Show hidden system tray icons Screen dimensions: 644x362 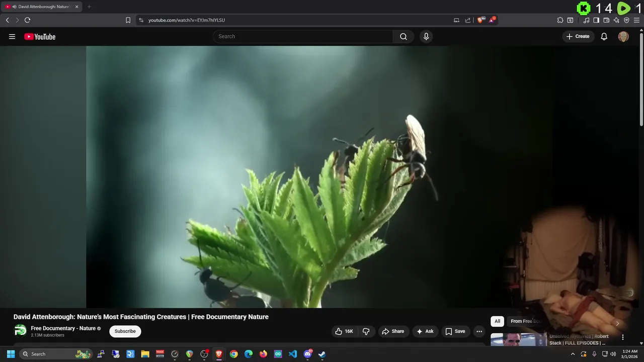[573, 354]
